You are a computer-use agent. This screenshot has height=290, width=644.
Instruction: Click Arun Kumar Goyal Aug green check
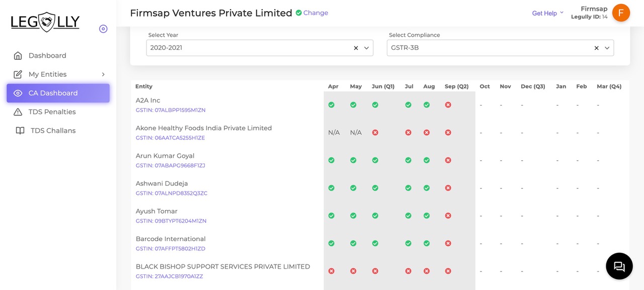[427, 160]
